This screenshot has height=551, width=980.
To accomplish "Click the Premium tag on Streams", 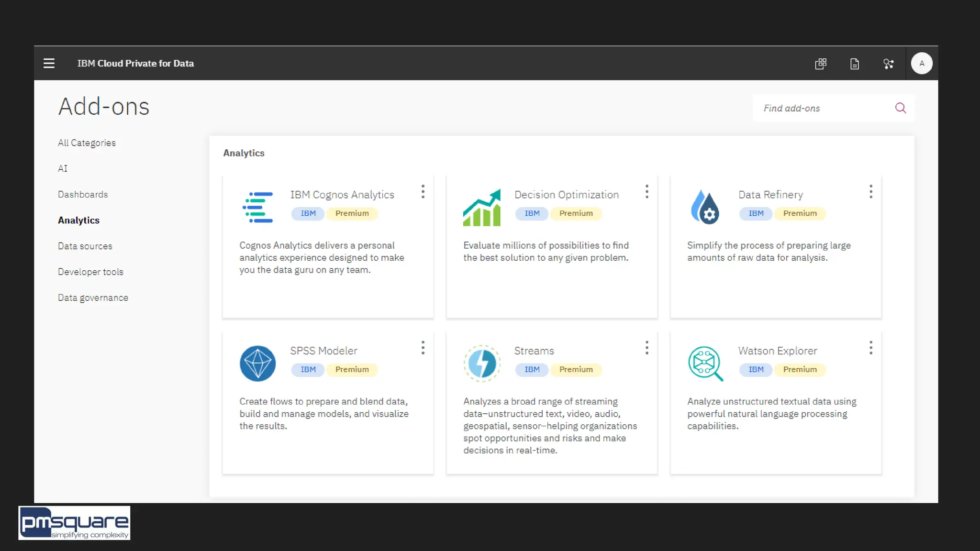I will click(x=576, y=370).
